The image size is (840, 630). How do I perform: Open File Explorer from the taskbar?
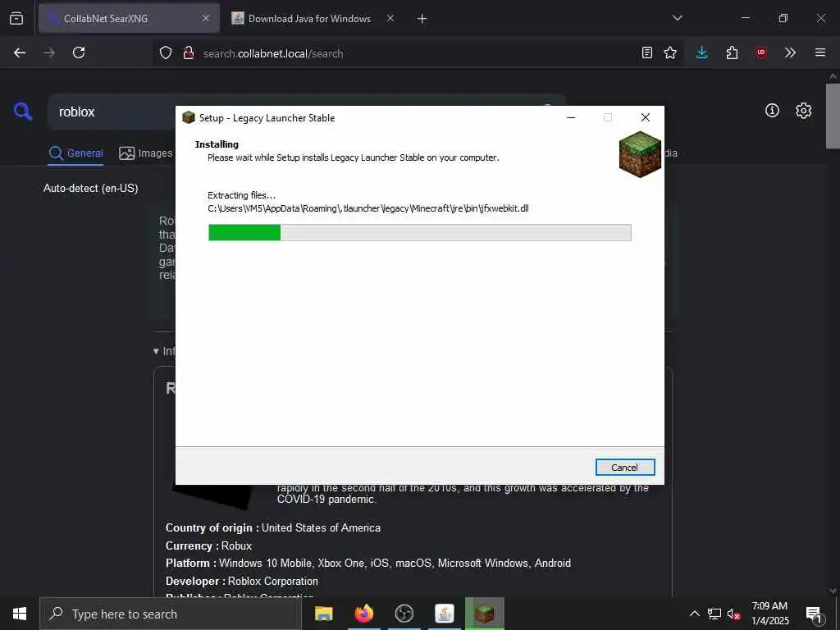[x=323, y=614]
